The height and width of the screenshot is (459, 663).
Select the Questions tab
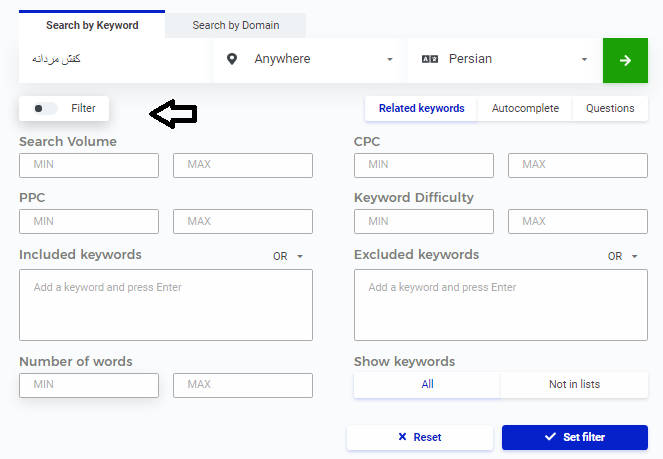(x=610, y=108)
